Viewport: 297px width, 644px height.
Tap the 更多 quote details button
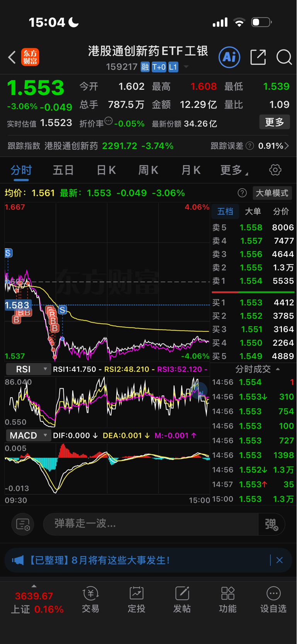click(x=275, y=122)
